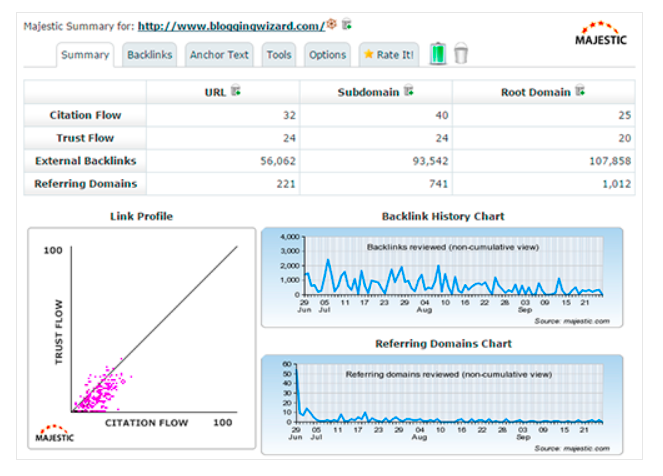This screenshot has width=663, height=476.
Task: Click URL Referring Domains value 221
Action: [x=286, y=184]
